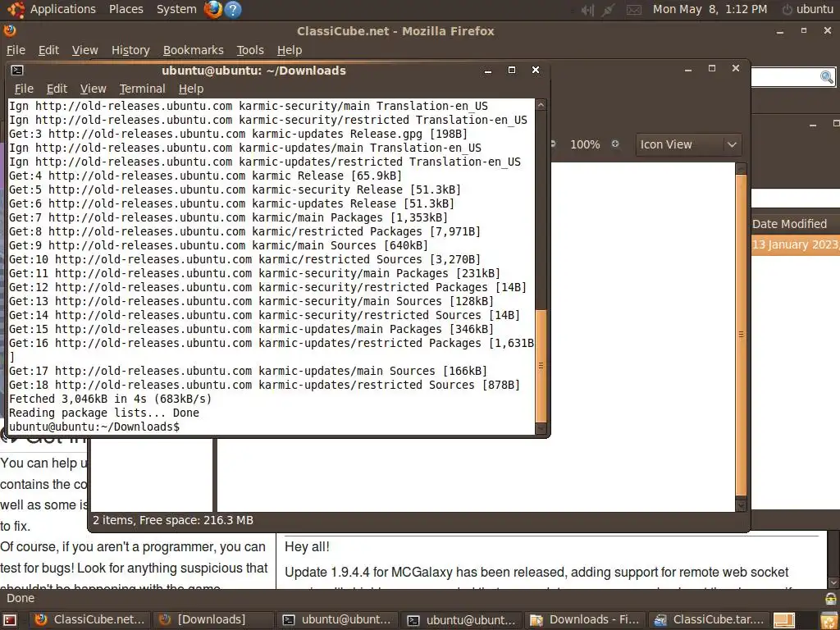The width and height of the screenshot is (840, 630).
Task: Click the 'Hey all!' post text
Action: click(x=307, y=546)
